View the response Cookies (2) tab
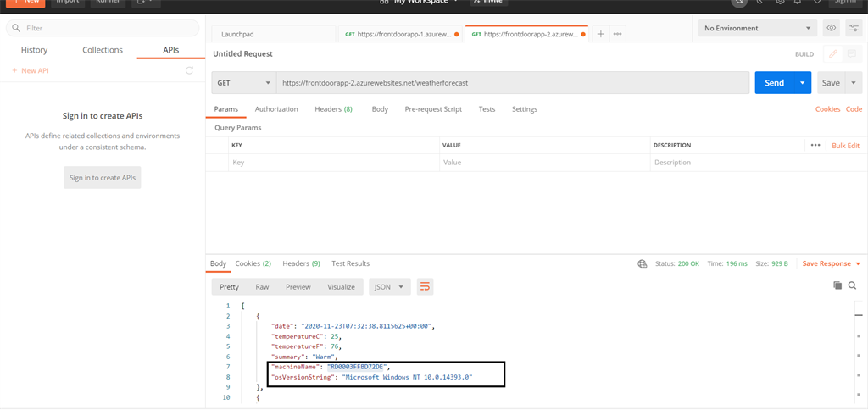This screenshot has width=868, height=410. tap(253, 263)
